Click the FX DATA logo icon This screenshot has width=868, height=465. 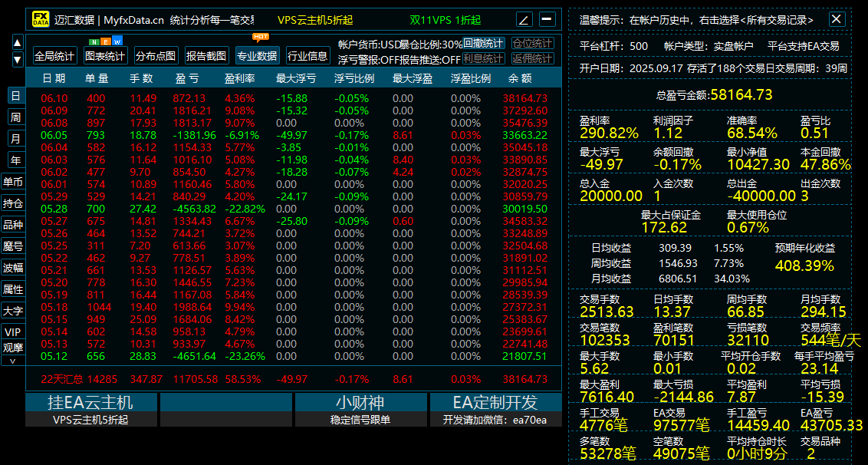(40, 19)
